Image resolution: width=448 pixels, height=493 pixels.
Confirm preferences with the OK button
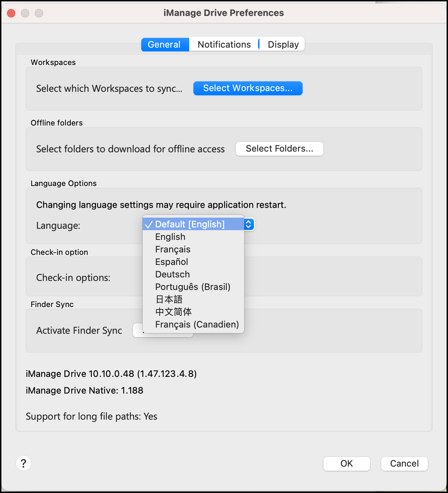tap(346, 463)
